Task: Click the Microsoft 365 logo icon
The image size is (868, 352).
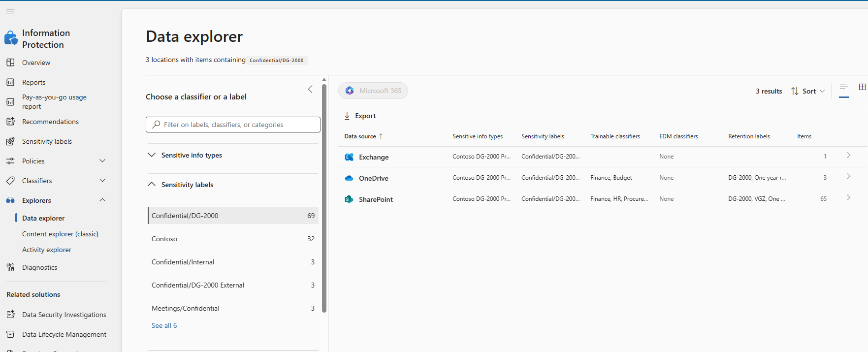Action: point(350,91)
